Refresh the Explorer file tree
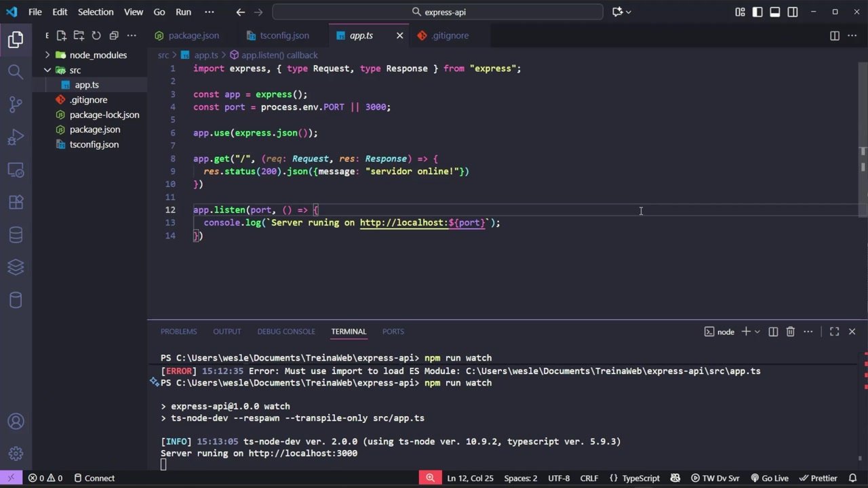 (x=96, y=35)
